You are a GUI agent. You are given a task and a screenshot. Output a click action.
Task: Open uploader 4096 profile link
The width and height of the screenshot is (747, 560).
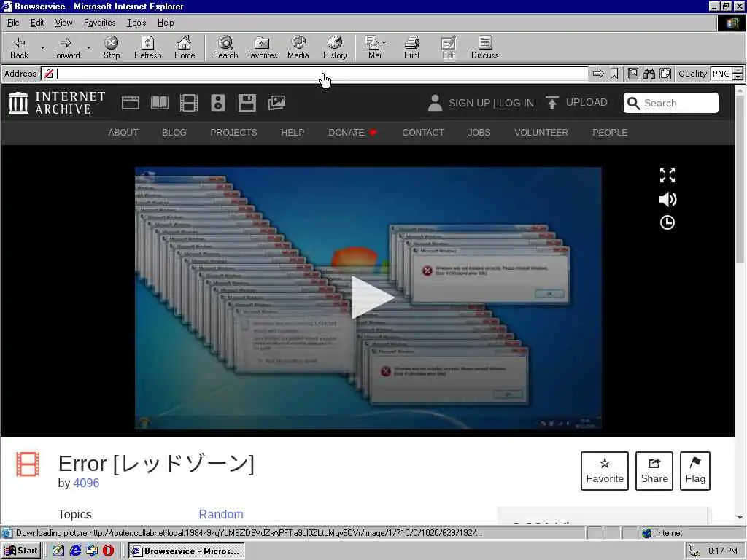point(86,483)
